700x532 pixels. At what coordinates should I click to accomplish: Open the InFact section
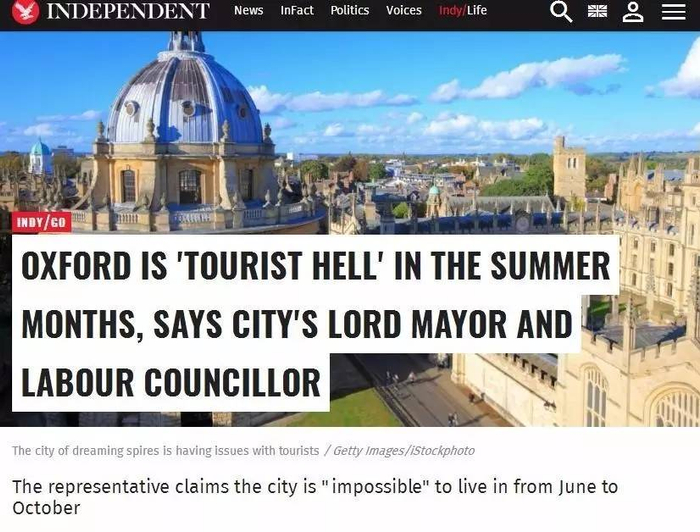click(x=297, y=10)
